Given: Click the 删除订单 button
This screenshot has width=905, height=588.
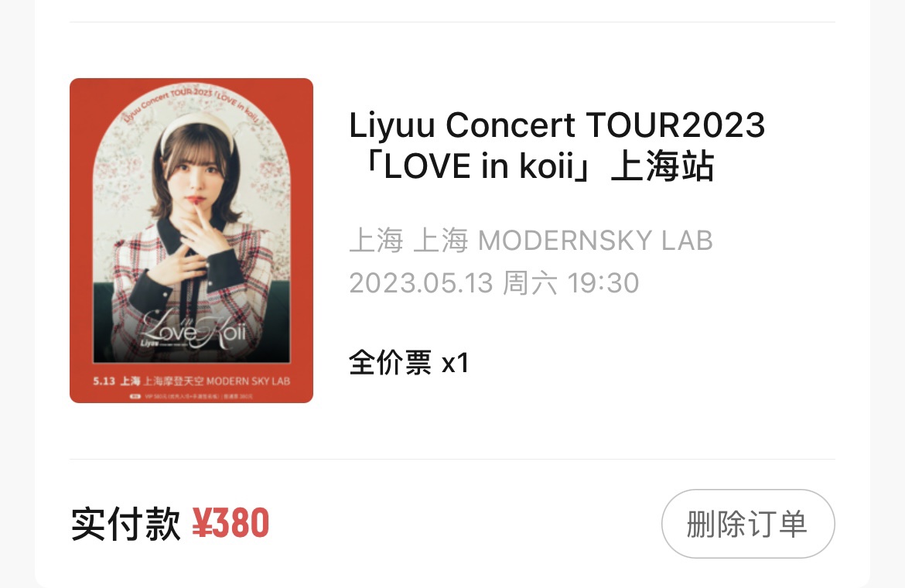Looking at the screenshot, I should point(748,524).
